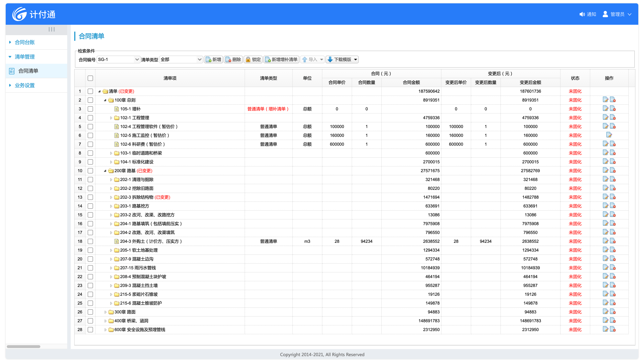Click the sidebar horizontal scrollbar
This screenshot has height=362, width=644.
pyautogui.click(x=23, y=346)
